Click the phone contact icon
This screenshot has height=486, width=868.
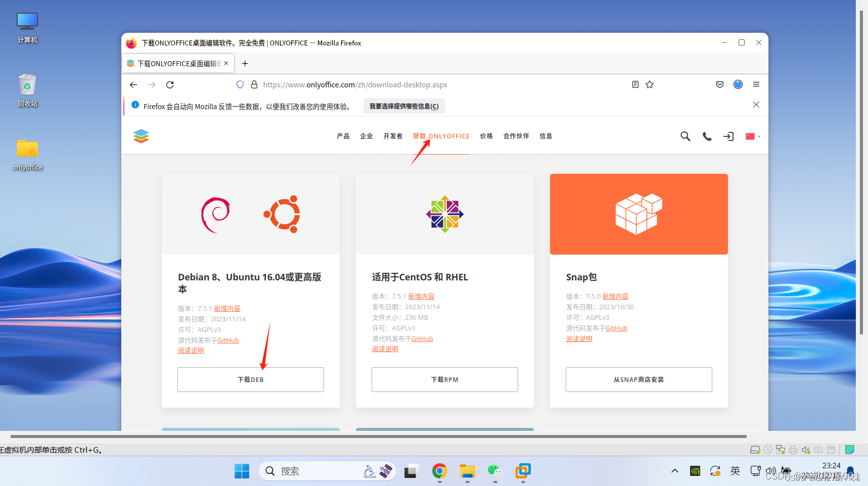[707, 136]
